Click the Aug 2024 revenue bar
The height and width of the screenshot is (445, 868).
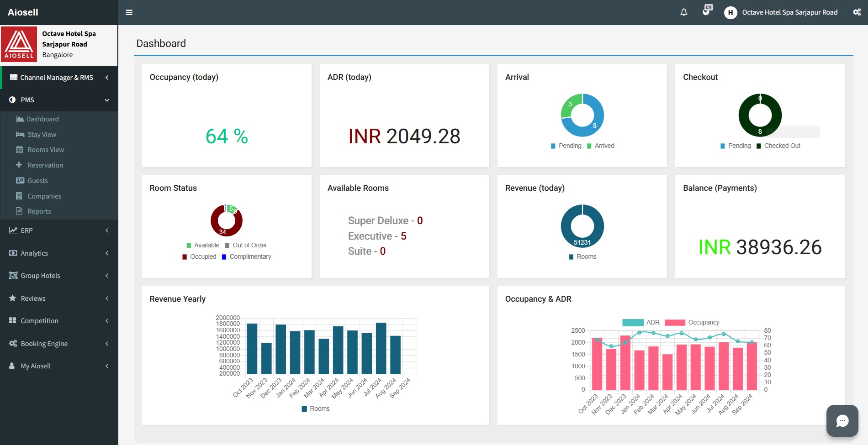coord(381,348)
